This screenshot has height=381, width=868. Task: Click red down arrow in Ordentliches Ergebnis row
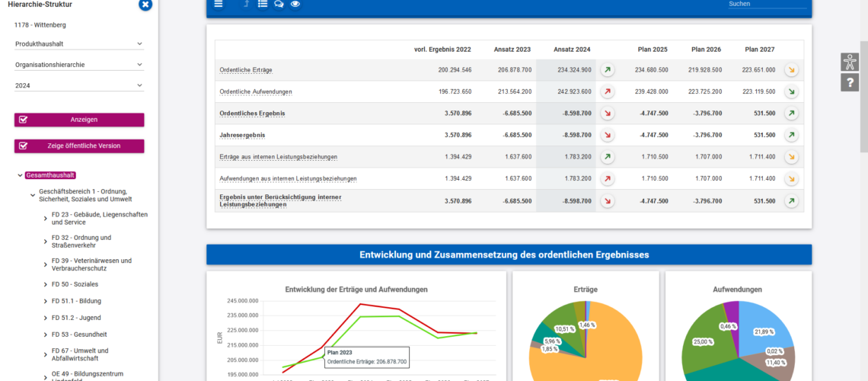click(x=608, y=114)
